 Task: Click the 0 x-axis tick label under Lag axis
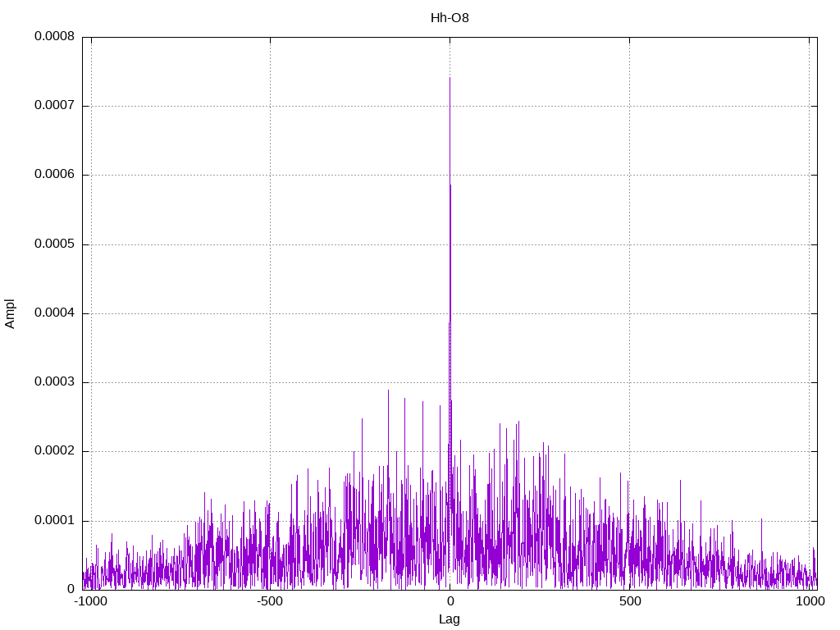coord(450,601)
